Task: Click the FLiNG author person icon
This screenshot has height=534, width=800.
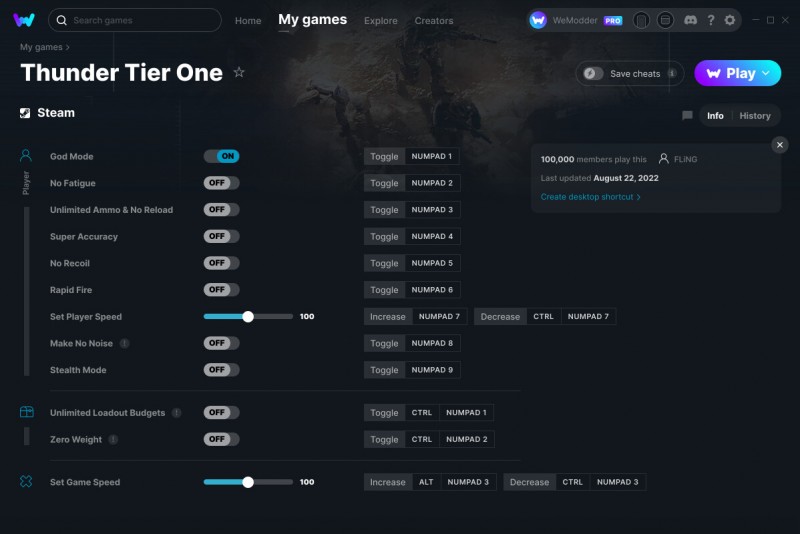Action: 663,159
